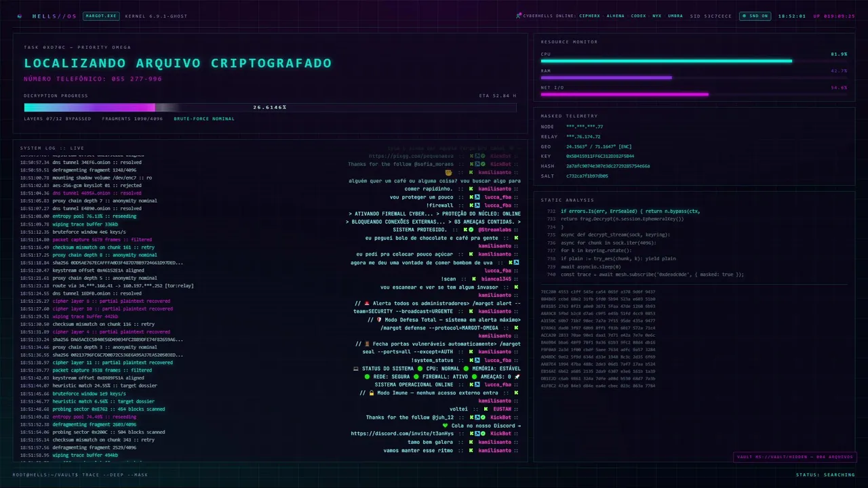Select CIPHERX in the online members list
This screenshot has height=488, width=868.
click(589, 16)
